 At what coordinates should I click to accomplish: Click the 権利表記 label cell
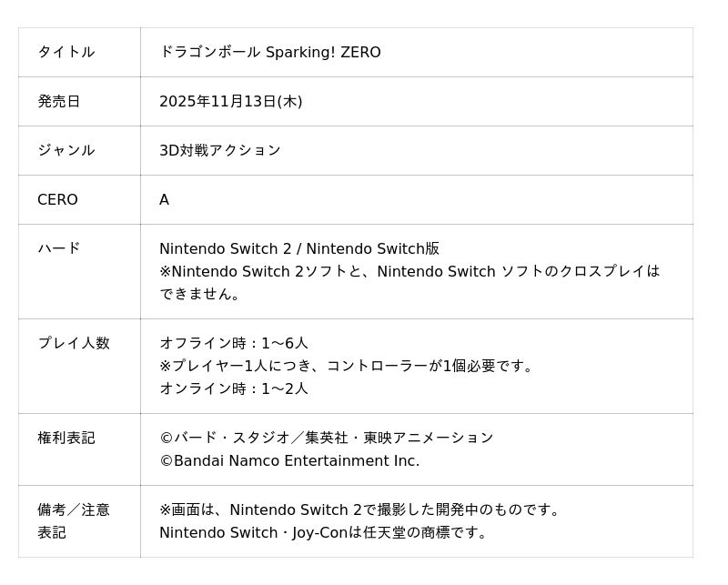coord(66,439)
